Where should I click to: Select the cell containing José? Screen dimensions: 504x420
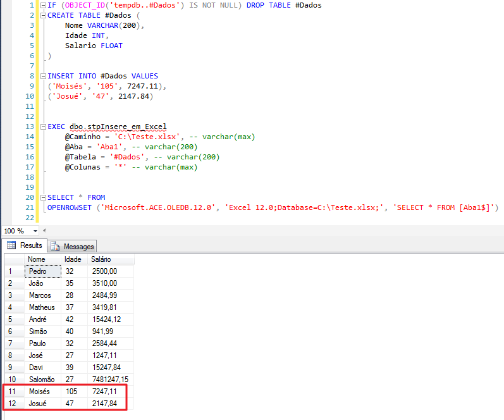point(43,355)
